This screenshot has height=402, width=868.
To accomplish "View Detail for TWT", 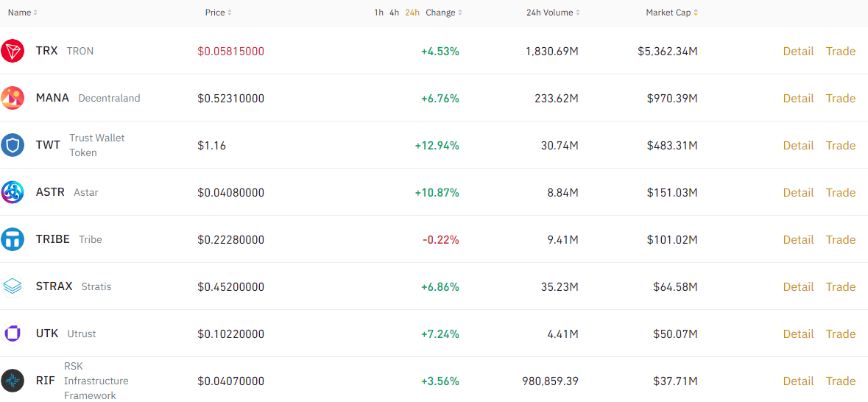I will (x=798, y=145).
